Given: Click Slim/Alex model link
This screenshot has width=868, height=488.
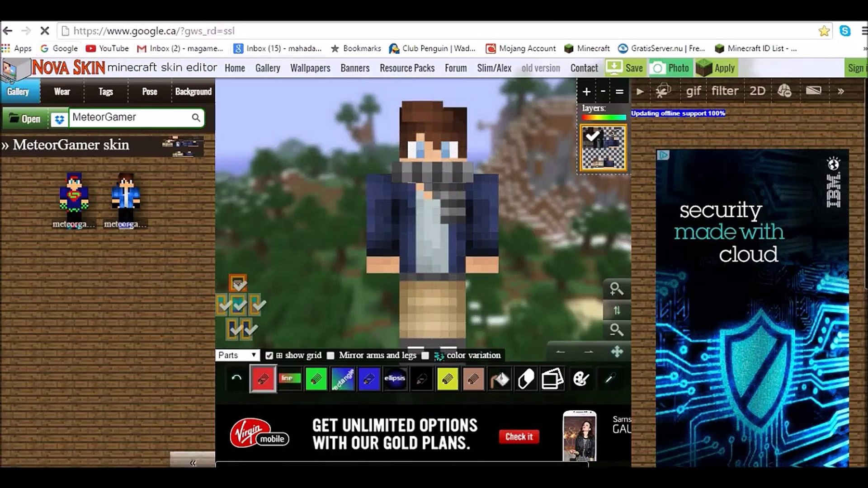Looking at the screenshot, I should pos(494,68).
